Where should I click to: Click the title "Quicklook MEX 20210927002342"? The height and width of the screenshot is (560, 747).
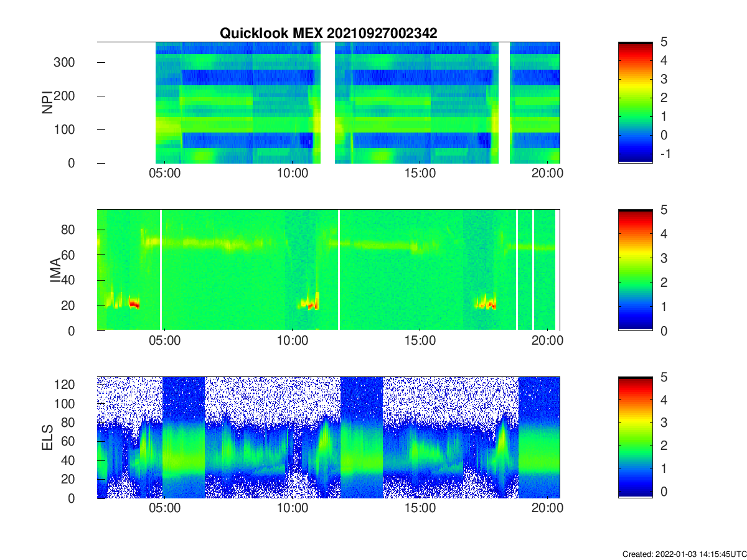point(328,34)
